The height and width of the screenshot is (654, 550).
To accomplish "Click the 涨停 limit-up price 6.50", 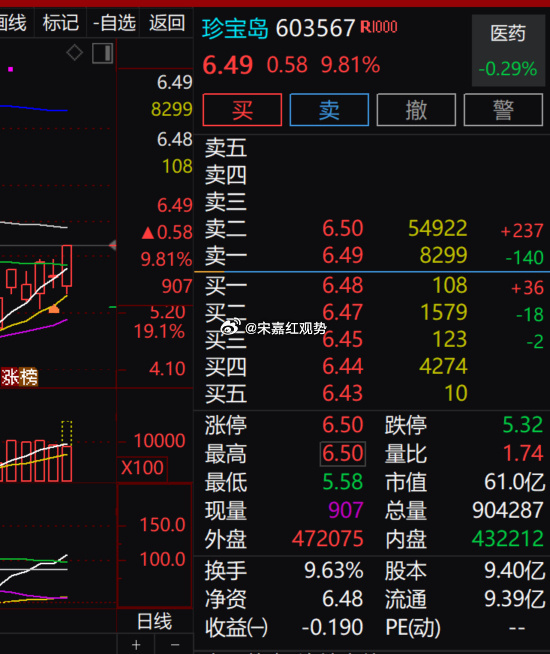I will 343,425.
